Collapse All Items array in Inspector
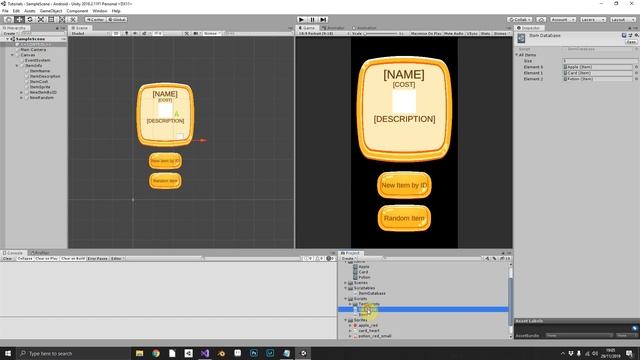 click(517, 55)
